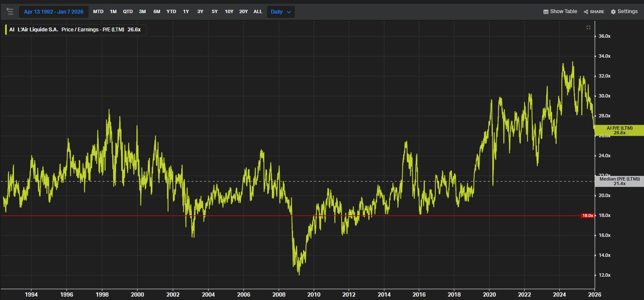Set the chart range to 10Y
The height and width of the screenshot is (300, 644).
coord(229,12)
